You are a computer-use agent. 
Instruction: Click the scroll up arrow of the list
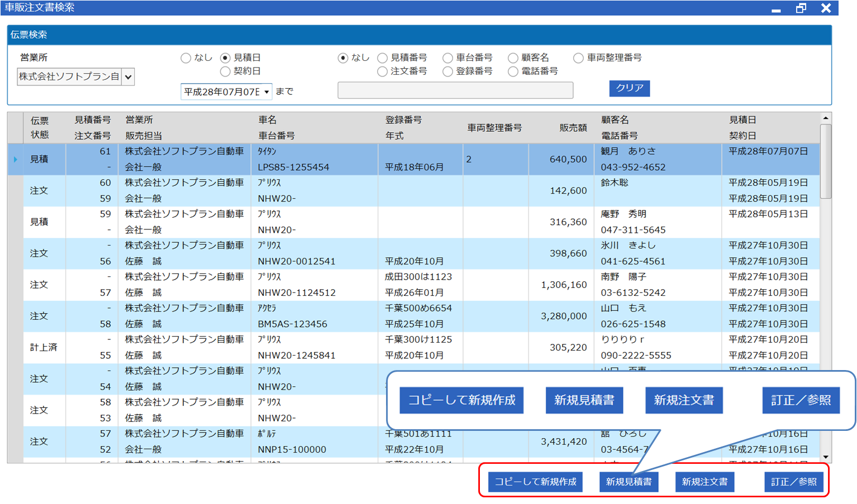click(x=825, y=118)
